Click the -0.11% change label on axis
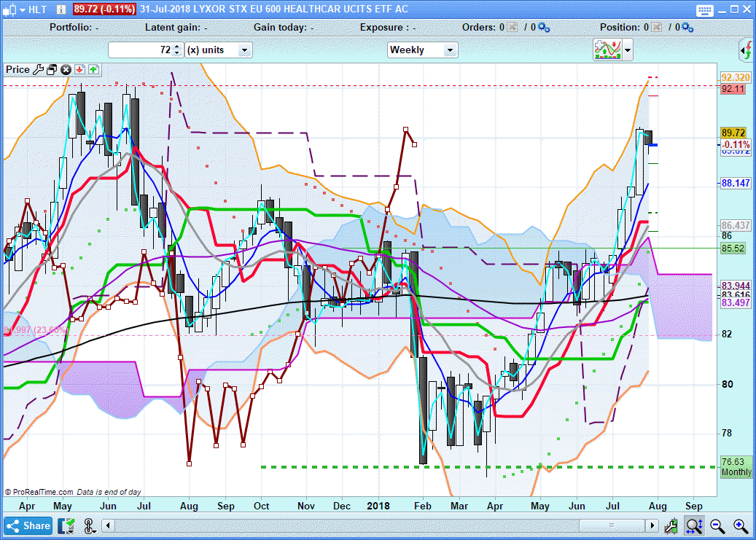 click(736, 144)
